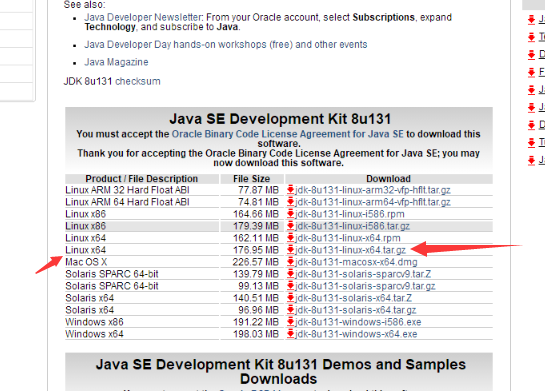The width and height of the screenshot is (545, 391).
Task: Click download icon beside jdk-8u131-macosx-x64.dmg
Action: click(x=291, y=262)
